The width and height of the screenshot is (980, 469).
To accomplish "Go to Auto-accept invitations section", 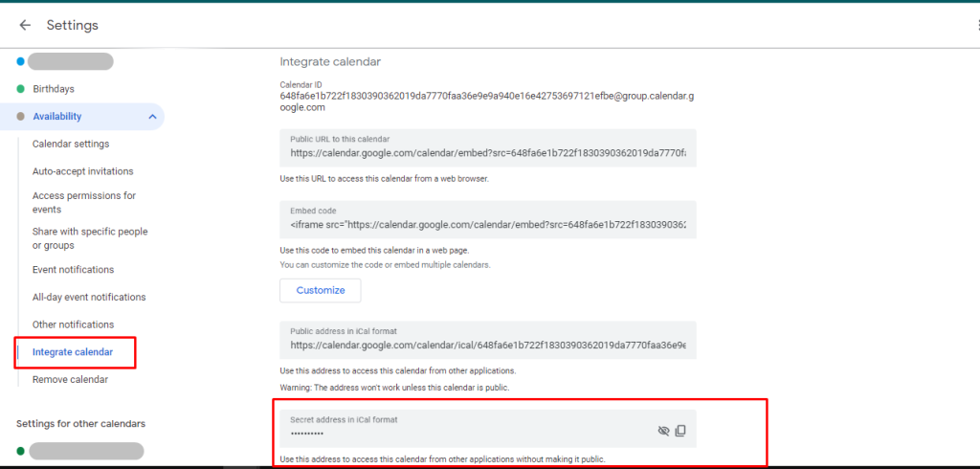I will click(x=82, y=171).
